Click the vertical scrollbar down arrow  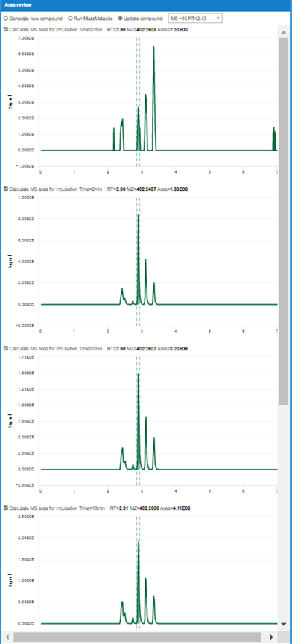coord(283,624)
